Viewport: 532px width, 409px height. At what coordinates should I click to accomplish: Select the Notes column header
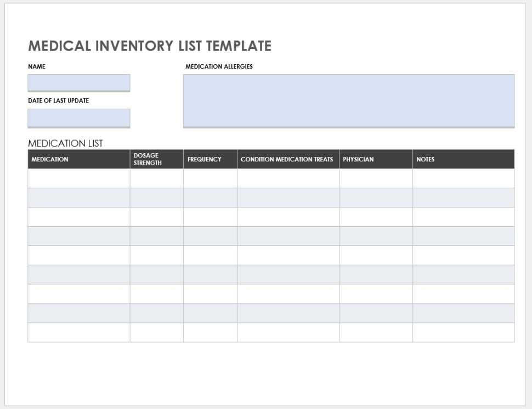463,159
